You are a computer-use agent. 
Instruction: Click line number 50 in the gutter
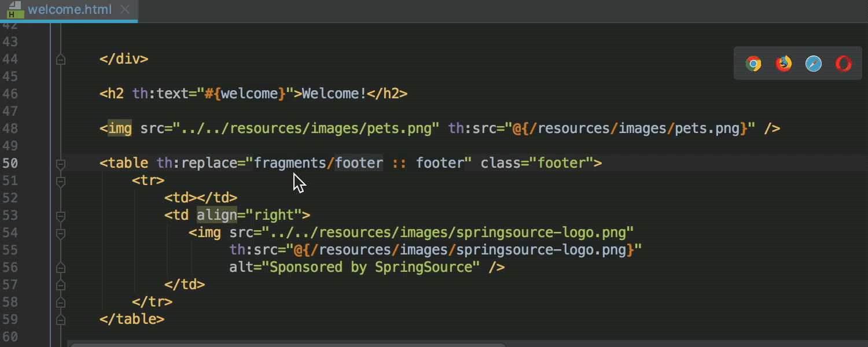pos(10,163)
